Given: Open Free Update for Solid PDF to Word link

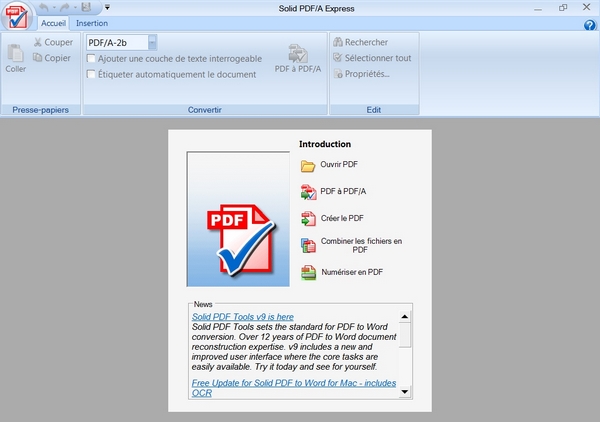Looking at the screenshot, I should (293, 388).
